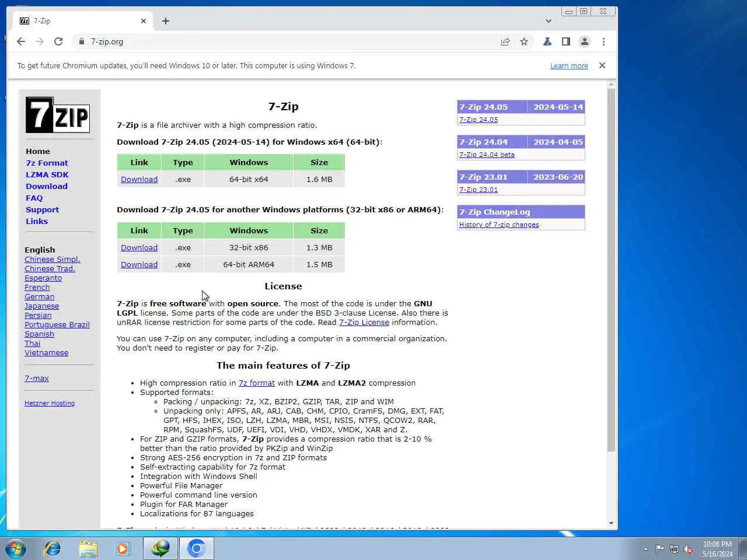The image size is (747, 560).
Task: Click the page vertical scrollbar thumb
Action: 611,270
